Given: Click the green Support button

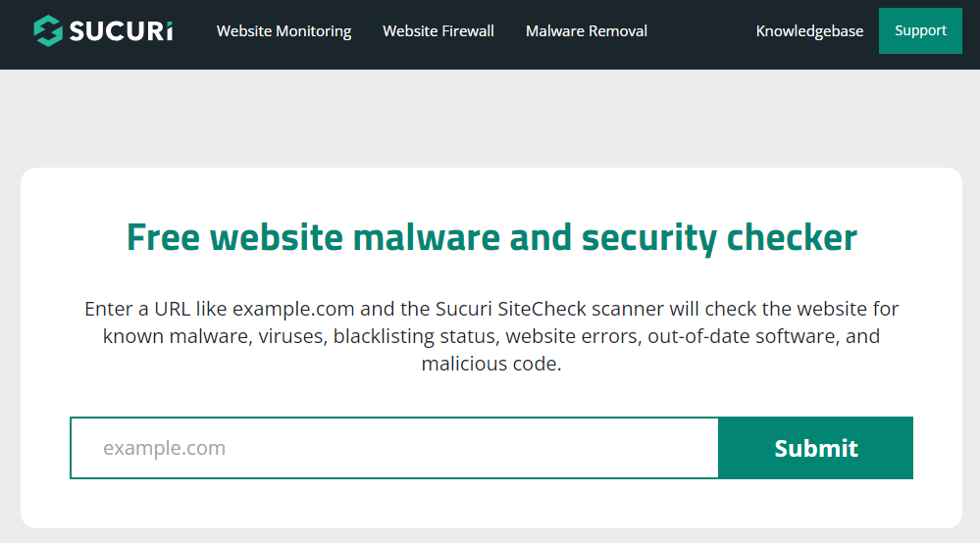Looking at the screenshot, I should (x=920, y=30).
